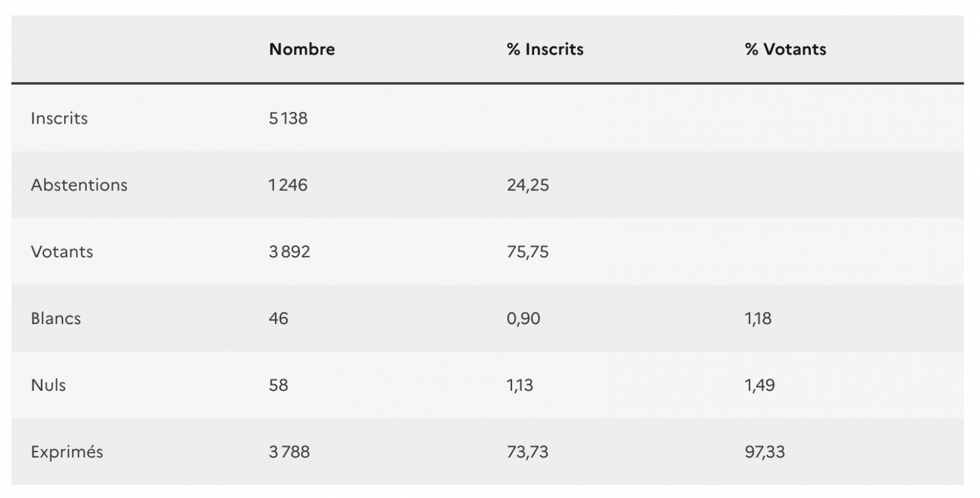
Task: Click the turnout percentage 75,75
Action: pyautogui.click(x=528, y=252)
